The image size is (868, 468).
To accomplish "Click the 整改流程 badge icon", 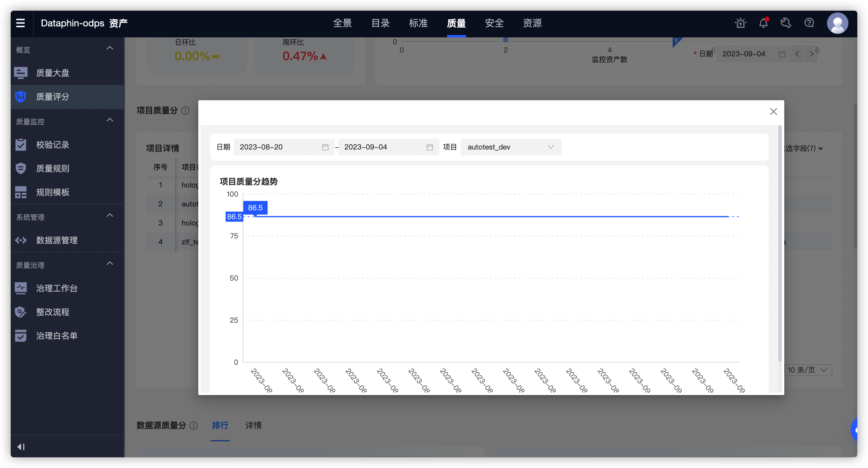I will point(20,312).
